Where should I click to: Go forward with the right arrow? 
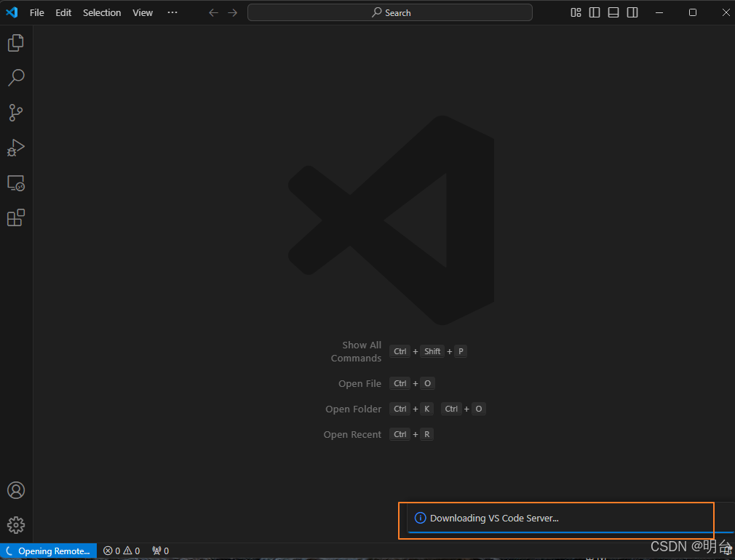[x=232, y=12]
